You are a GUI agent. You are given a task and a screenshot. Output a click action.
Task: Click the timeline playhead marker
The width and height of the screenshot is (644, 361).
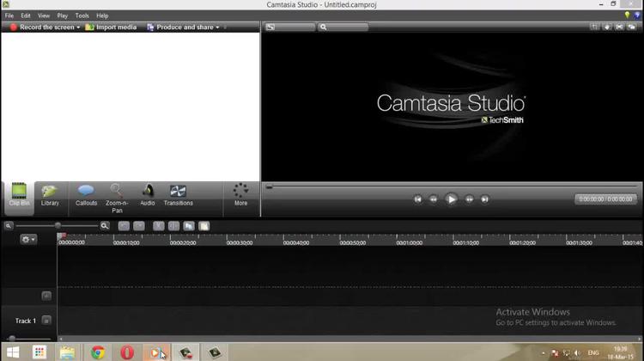point(62,236)
